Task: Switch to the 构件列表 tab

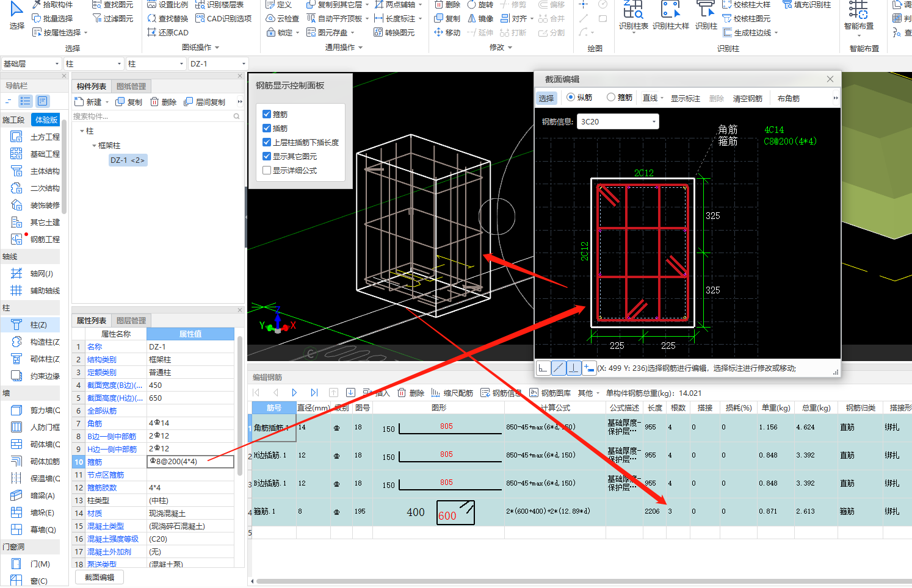Action: [92, 87]
